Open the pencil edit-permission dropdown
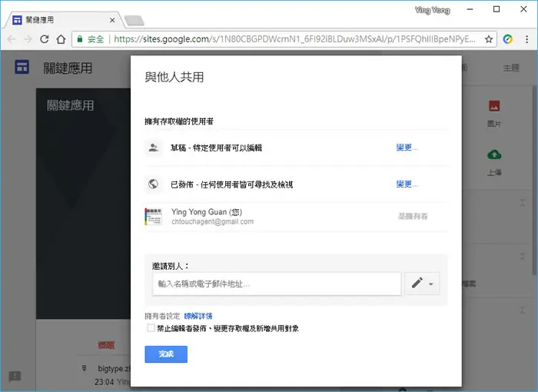The height and width of the screenshot is (392, 538). coord(422,284)
